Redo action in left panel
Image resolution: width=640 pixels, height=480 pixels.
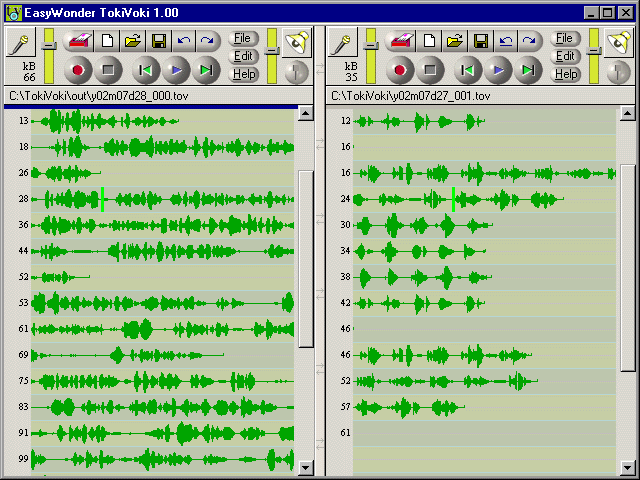point(208,41)
